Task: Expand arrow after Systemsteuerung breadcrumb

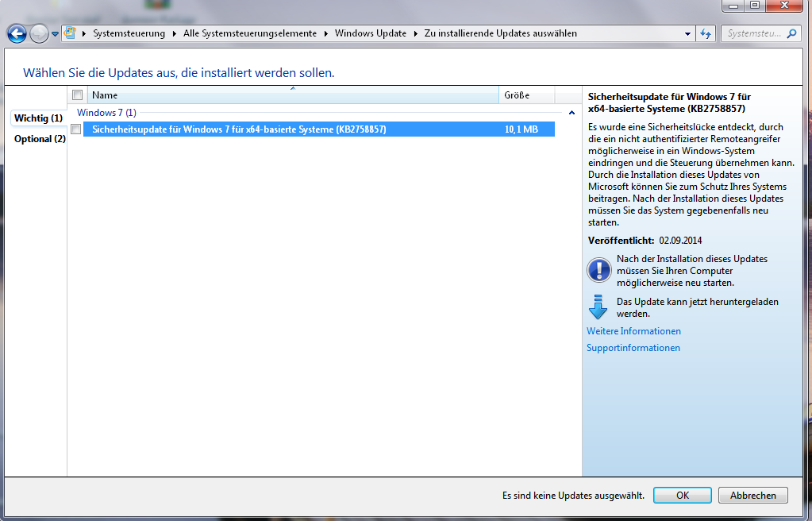Action: tap(175, 33)
